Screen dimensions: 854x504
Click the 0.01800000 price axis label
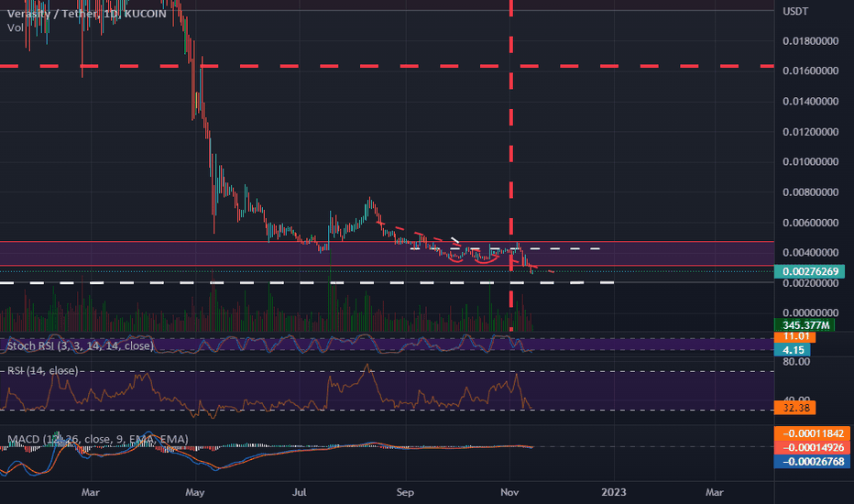point(810,41)
